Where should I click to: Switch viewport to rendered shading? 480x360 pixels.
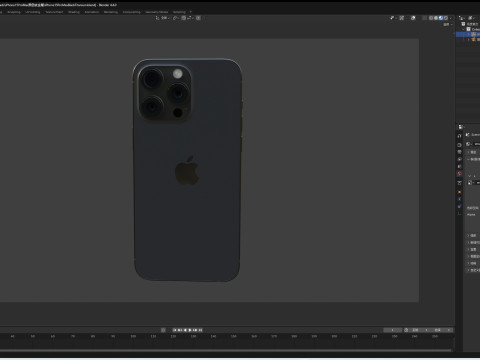point(446,18)
